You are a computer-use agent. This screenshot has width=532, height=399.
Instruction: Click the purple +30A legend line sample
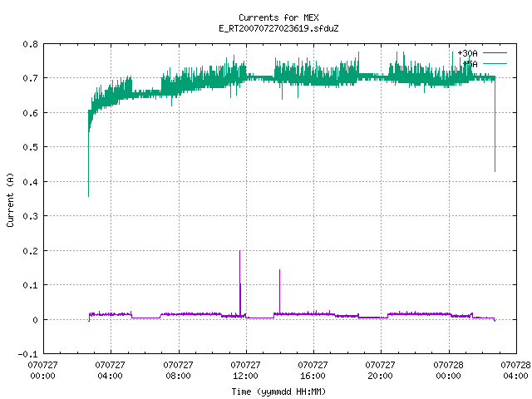click(x=495, y=53)
